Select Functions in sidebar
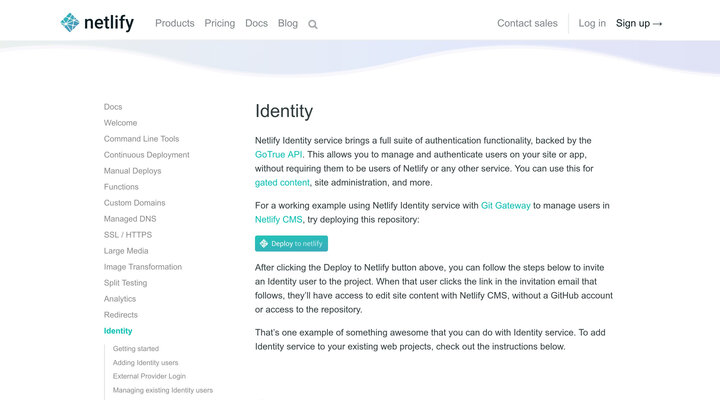The height and width of the screenshot is (400, 720). click(x=121, y=186)
